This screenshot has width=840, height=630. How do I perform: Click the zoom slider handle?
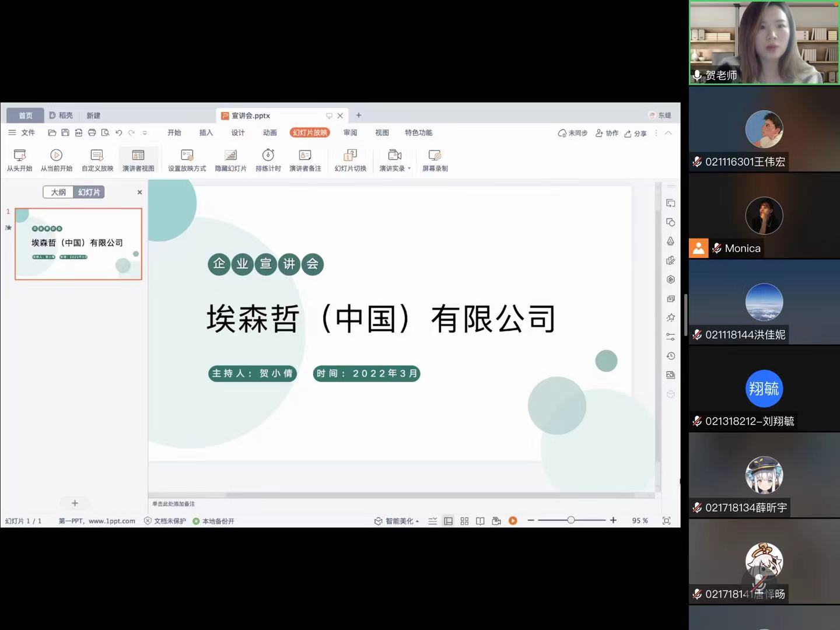pyautogui.click(x=571, y=520)
